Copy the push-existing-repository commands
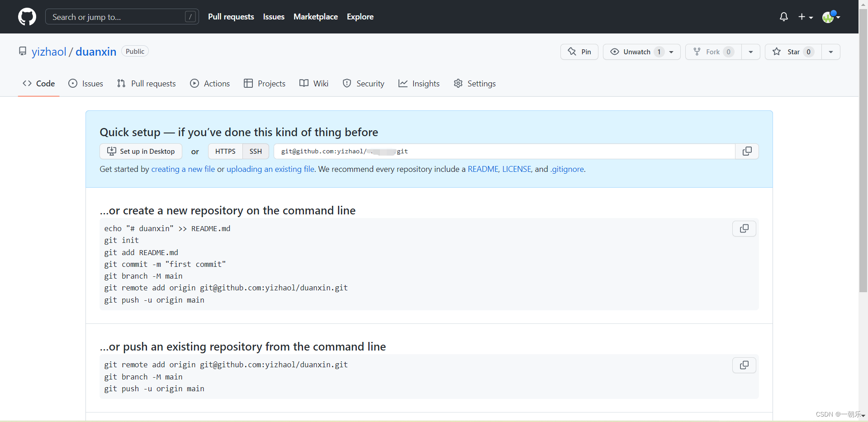This screenshot has width=868, height=422. (744, 365)
